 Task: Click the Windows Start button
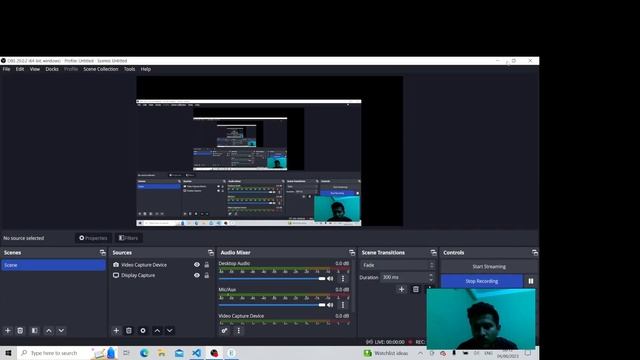[x=8, y=353]
